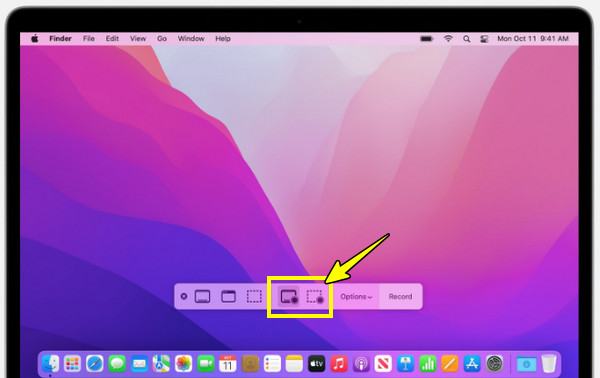Image resolution: width=600 pixels, height=378 pixels.
Task: Click the date and time display
Action: coord(533,39)
